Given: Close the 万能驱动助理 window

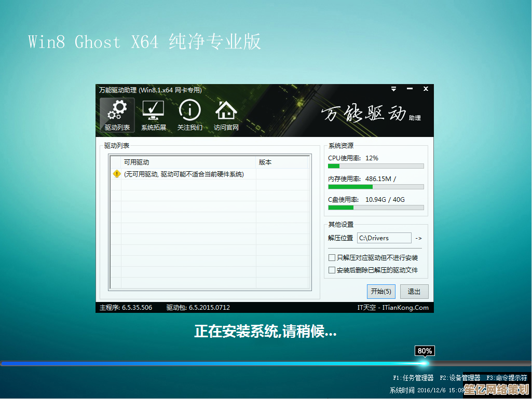Looking at the screenshot, I should (426, 89).
